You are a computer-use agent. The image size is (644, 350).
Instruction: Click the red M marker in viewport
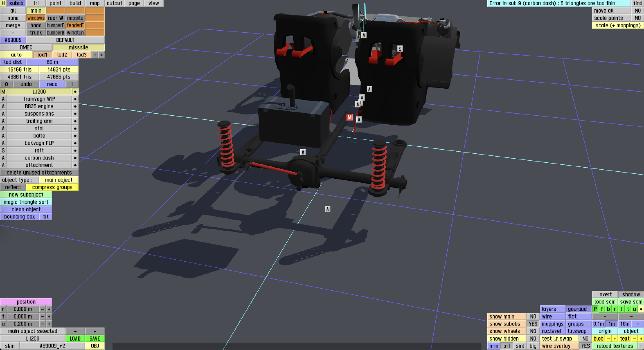(x=349, y=117)
